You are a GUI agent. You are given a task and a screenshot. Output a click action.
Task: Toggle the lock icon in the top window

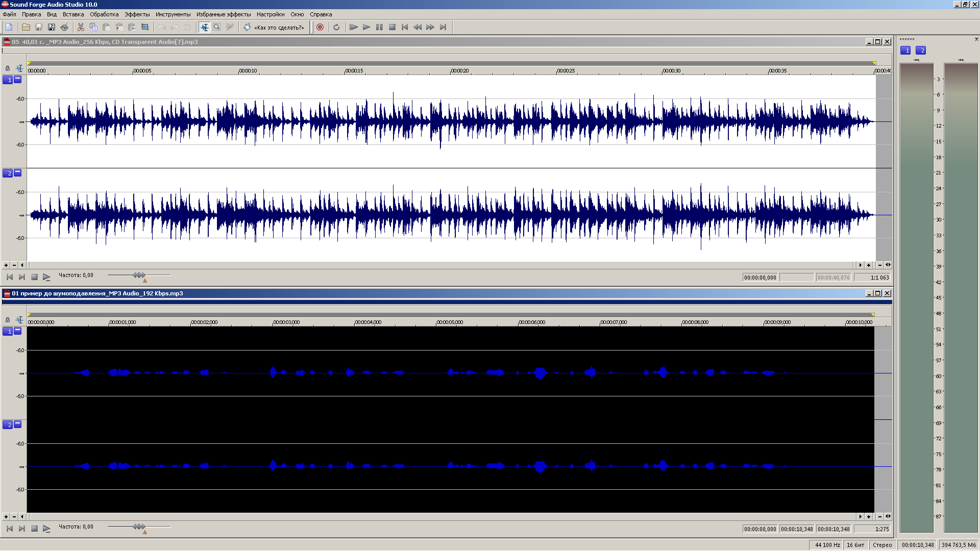8,68
